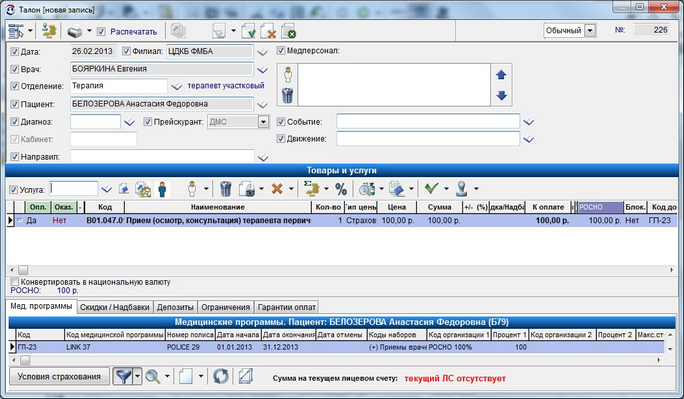The image size is (684, 399).
Task: Expand the Диагноз lookup chevron
Action: (129, 123)
